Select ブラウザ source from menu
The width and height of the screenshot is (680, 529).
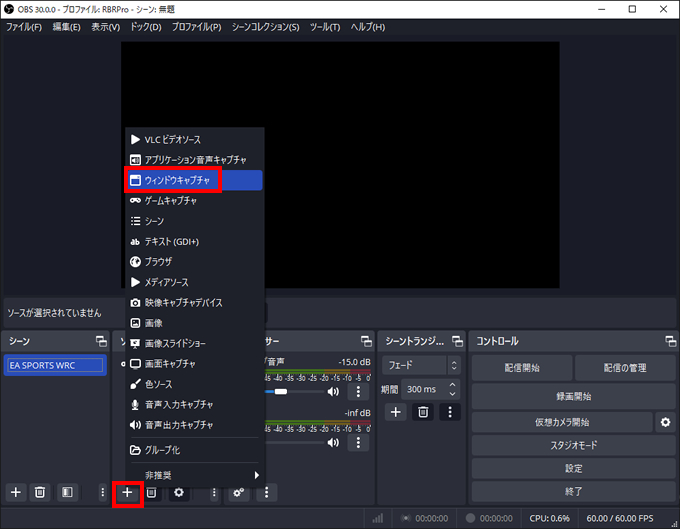pos(194,262)
